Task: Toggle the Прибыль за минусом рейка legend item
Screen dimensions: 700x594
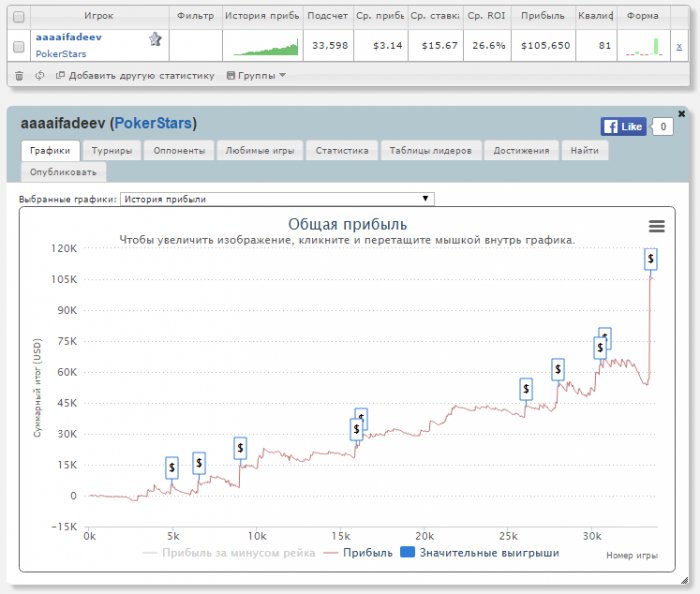Action: [229, 552]
